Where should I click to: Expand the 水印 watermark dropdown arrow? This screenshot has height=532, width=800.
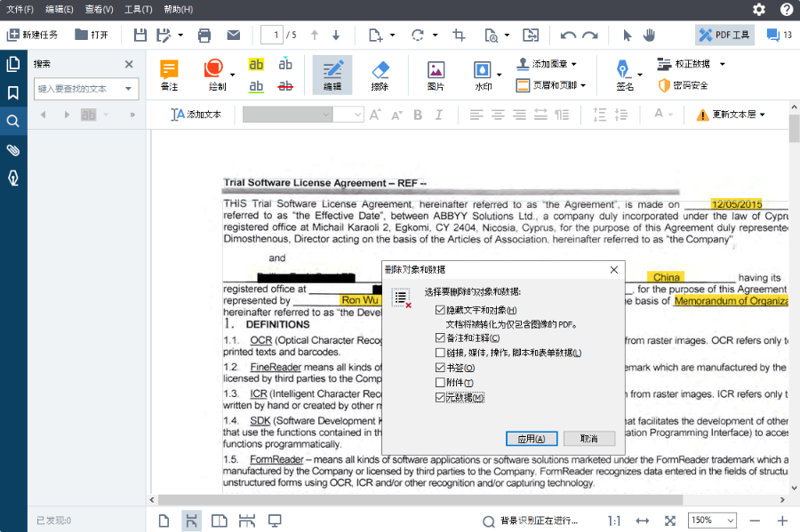point(499,75)
